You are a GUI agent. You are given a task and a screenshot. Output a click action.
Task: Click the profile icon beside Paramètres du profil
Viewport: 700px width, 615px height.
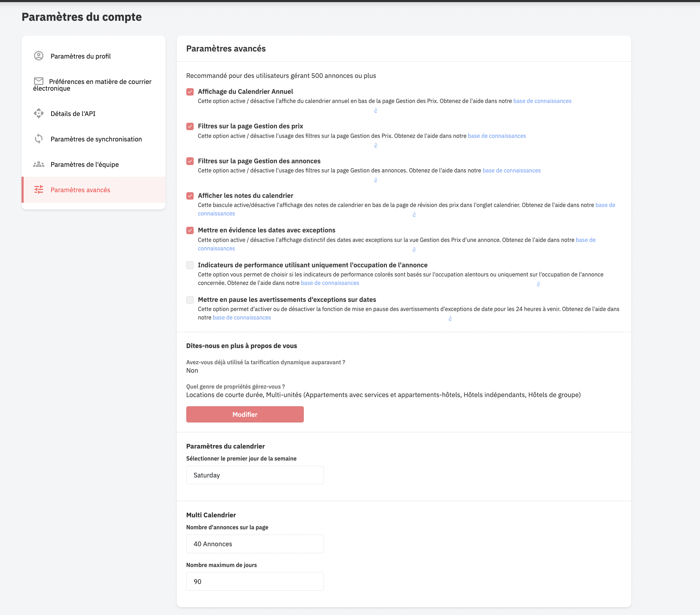tap(38, 56)
